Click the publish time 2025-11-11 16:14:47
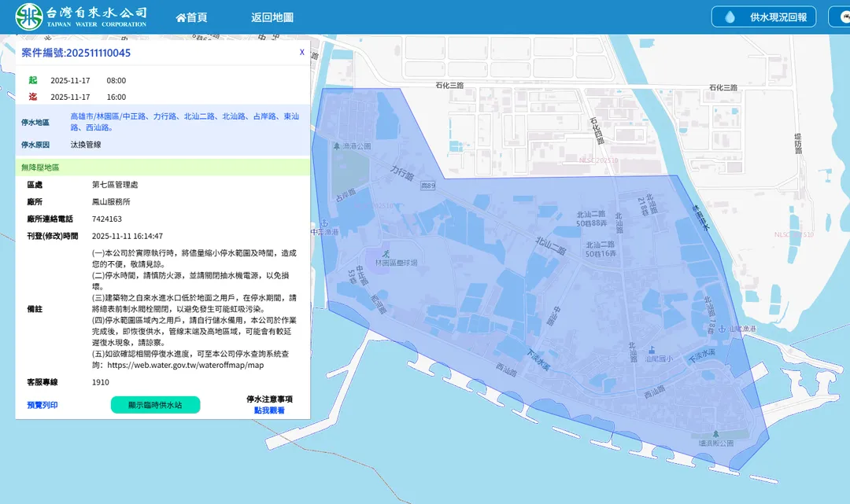The height and width of the screenshot is (504, 850). click(x=128, y=236)
